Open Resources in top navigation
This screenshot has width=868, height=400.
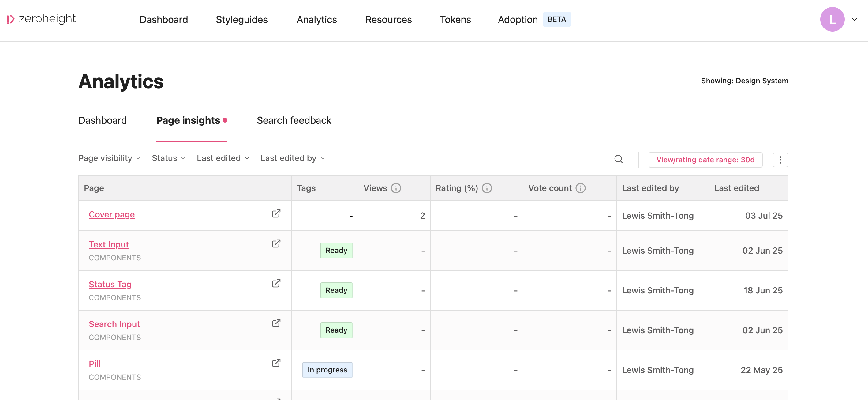[388, 20]
